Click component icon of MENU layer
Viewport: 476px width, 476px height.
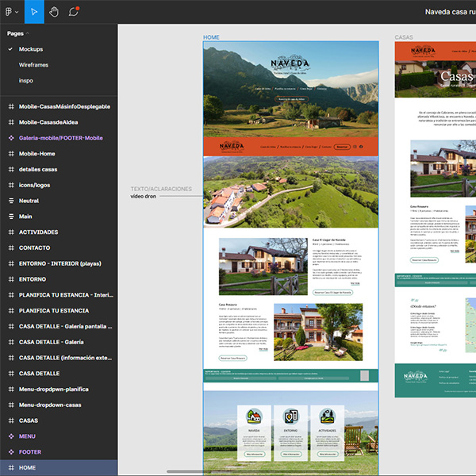click(11, 436)
